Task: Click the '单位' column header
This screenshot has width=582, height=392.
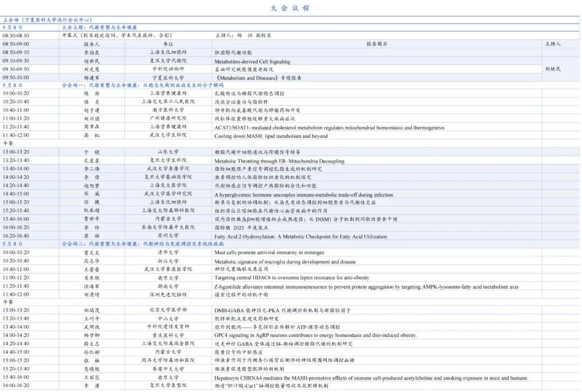Action: coord(168,44)
